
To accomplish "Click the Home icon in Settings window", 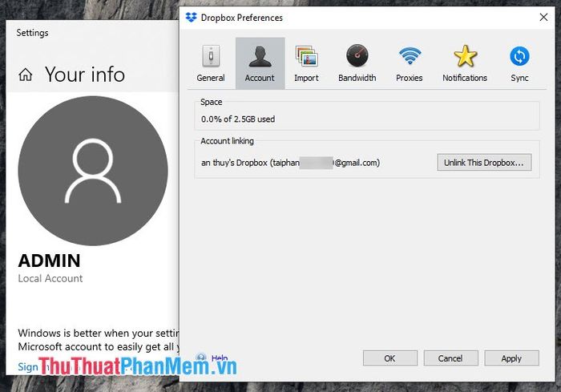I will tap(26, 75).
